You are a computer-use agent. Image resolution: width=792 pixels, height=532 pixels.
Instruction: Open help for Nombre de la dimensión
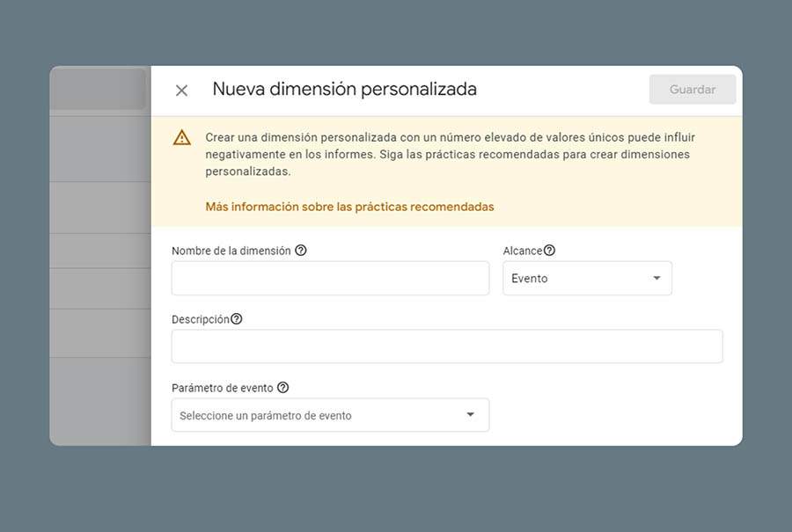click(x=301, y=251)
